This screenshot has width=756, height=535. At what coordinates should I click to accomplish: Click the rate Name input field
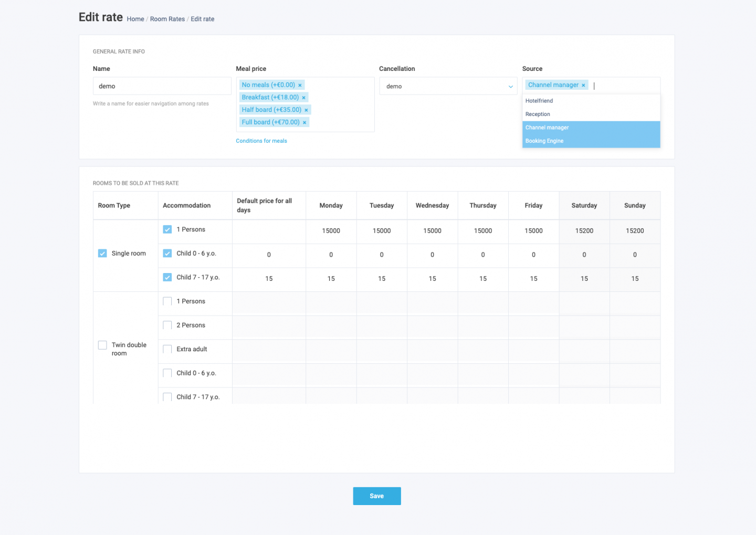162,86
